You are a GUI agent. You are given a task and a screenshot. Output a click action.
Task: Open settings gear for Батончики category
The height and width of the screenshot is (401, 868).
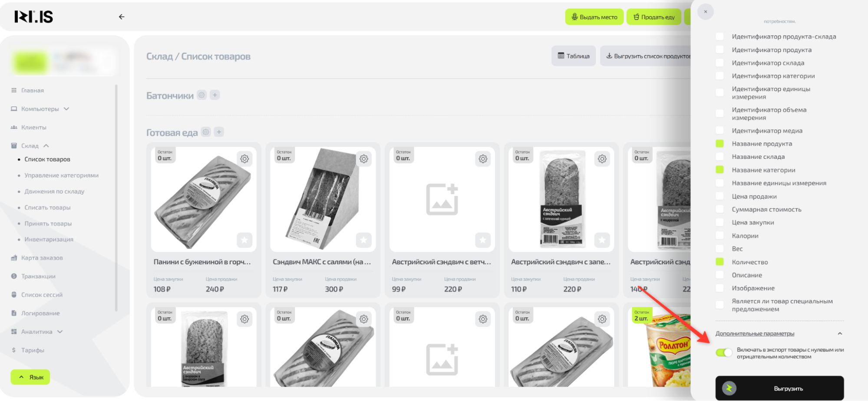point(201,95)
